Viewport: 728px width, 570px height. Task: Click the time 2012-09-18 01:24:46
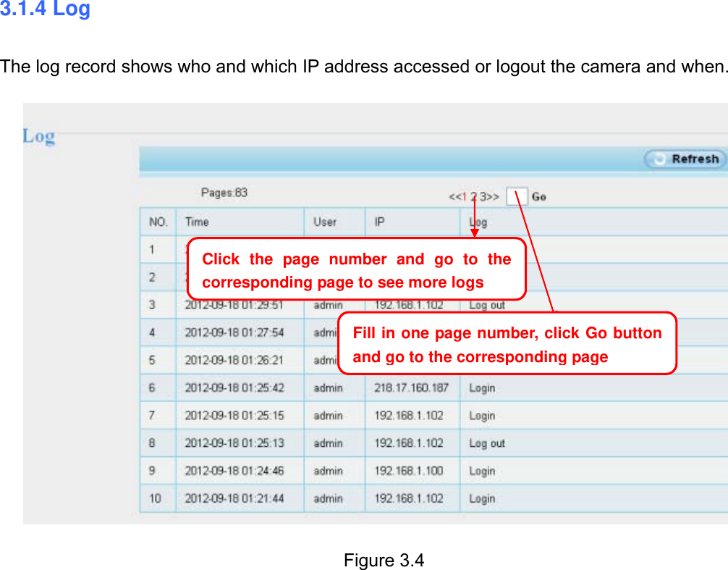(234, 471)
